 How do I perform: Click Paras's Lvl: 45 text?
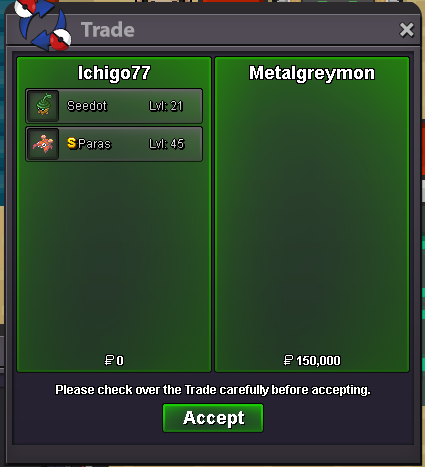(167, 144)
